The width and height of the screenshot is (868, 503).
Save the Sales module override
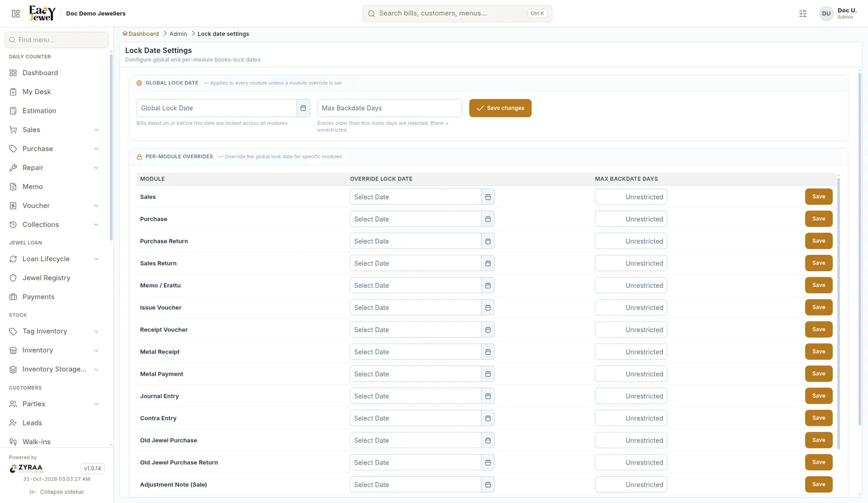(819, 197)
